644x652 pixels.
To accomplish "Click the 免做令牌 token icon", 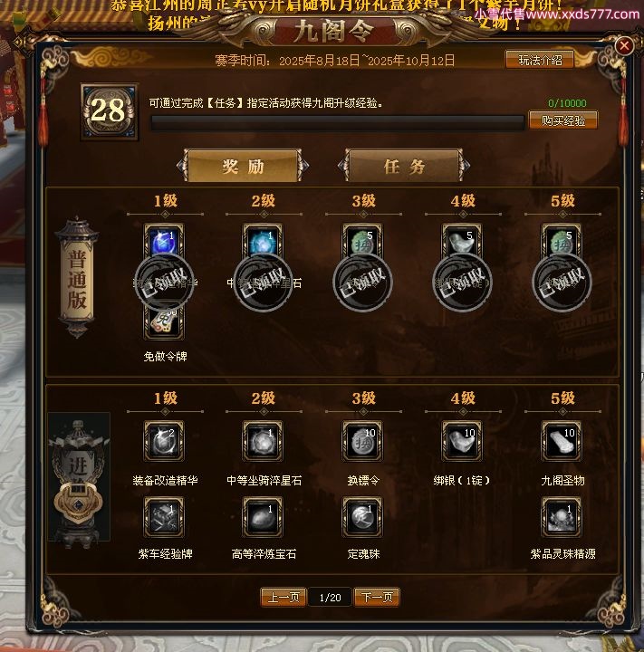I will (x=164, y=321).
